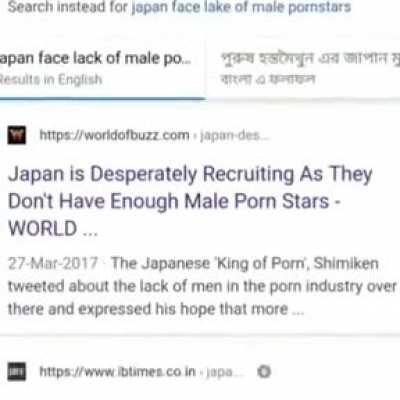This screenshot has width=400, height=400.
Task: Click the 'japan-des...' breadcrumb path
Action: pos(235,136)
